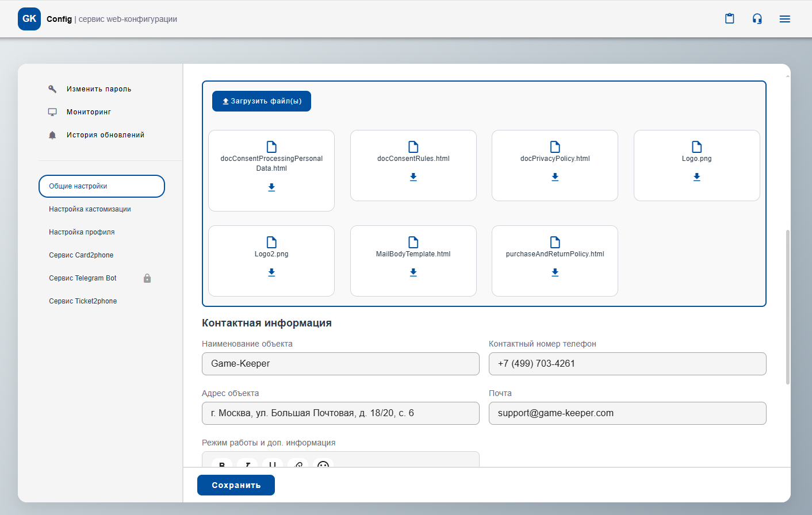Click the Сохранить button
This screenshot has width=812, height=515.
tap(236, 485)
